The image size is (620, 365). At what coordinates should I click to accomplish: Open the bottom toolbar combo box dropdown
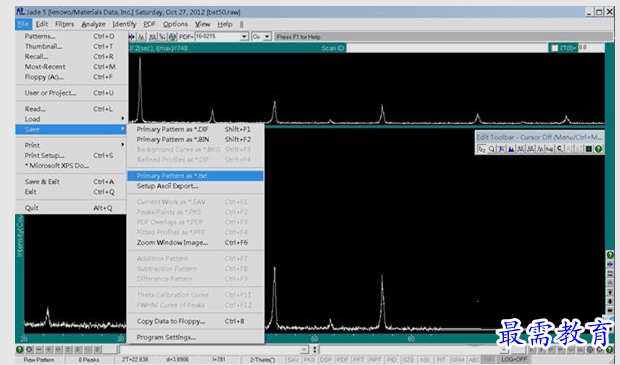tap(304, 350)
